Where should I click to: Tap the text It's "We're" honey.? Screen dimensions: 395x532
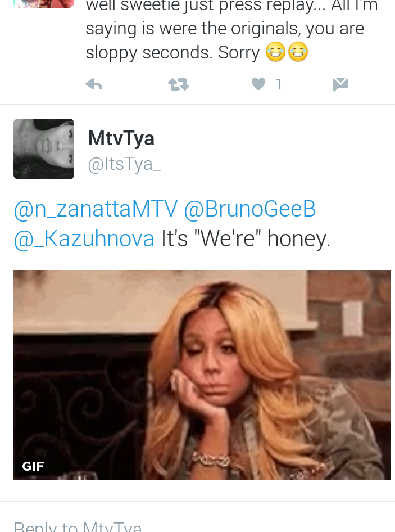pos(246,238)
